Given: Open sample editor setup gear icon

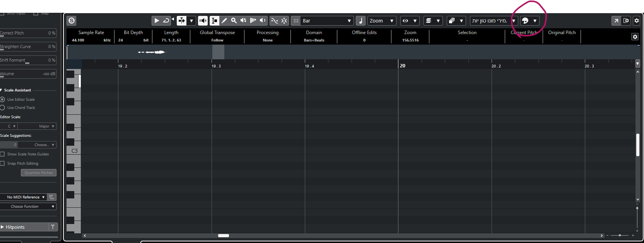Looking at the screenshot, I should tap(636, 21).
